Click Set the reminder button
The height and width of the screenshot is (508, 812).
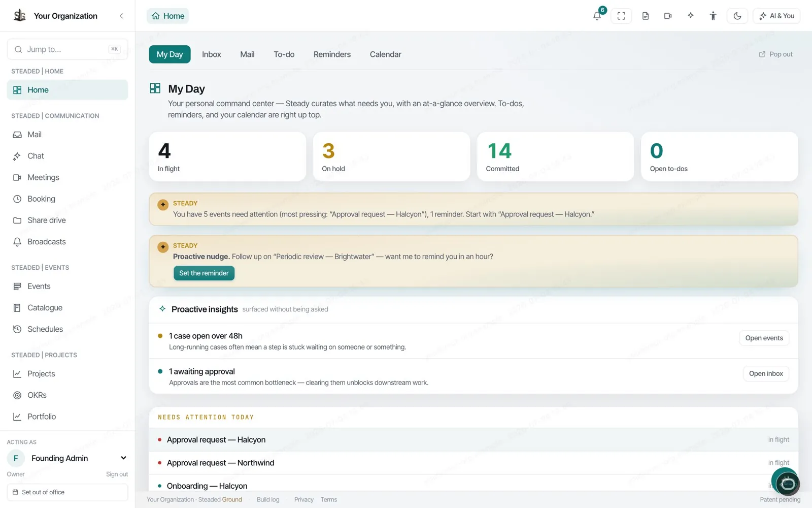coord(204,273)
